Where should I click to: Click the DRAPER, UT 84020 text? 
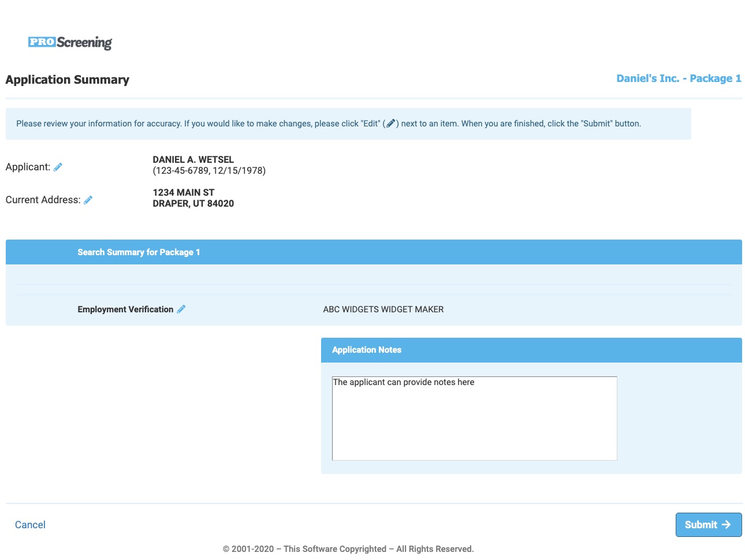193,203
